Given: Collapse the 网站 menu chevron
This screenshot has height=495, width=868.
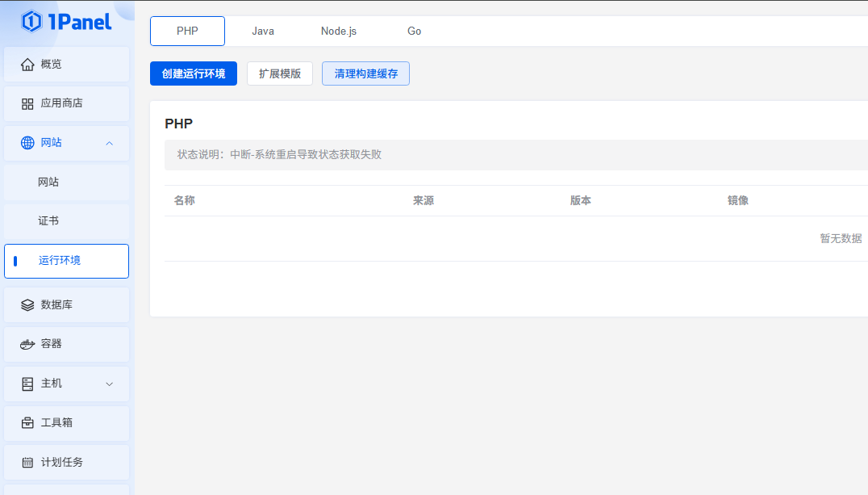Looking at the screenshot, I should (x=110, y=143).
